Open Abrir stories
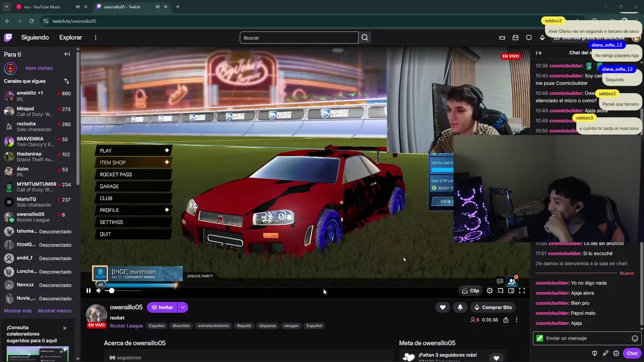 (x=39, y=68)
